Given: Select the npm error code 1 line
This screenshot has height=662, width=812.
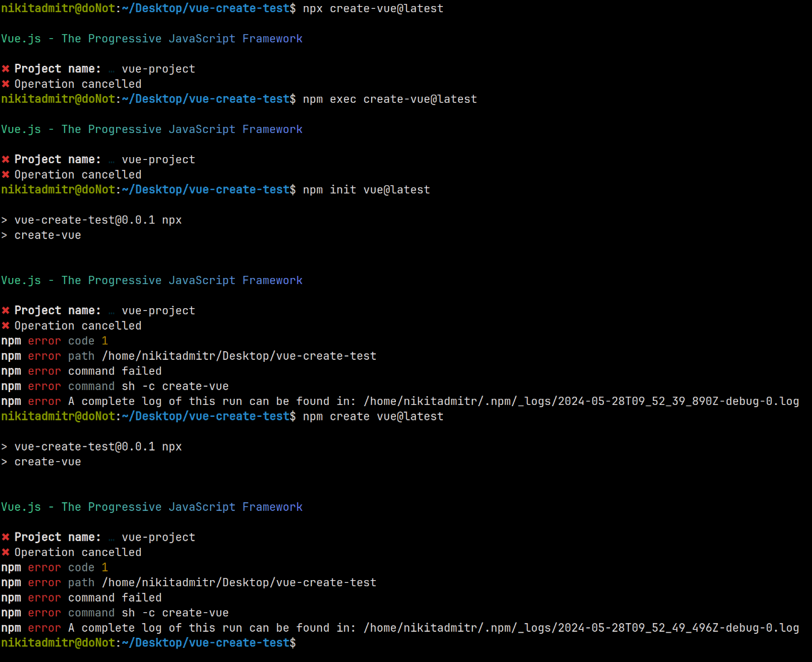Looking at the screenshot, I should point(54,340).
